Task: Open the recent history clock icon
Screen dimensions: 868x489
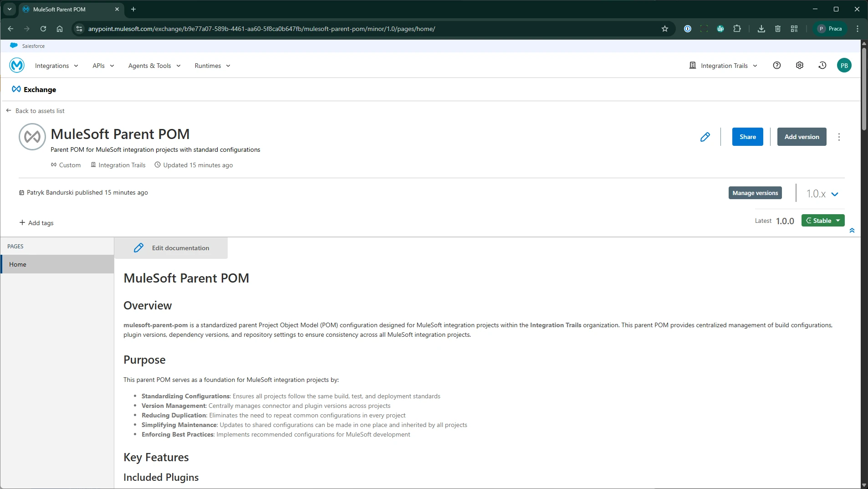Action: coord(822,66)
